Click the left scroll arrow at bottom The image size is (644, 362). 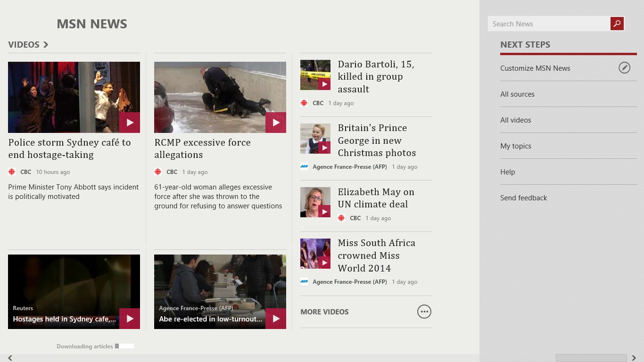coord(10,358)
